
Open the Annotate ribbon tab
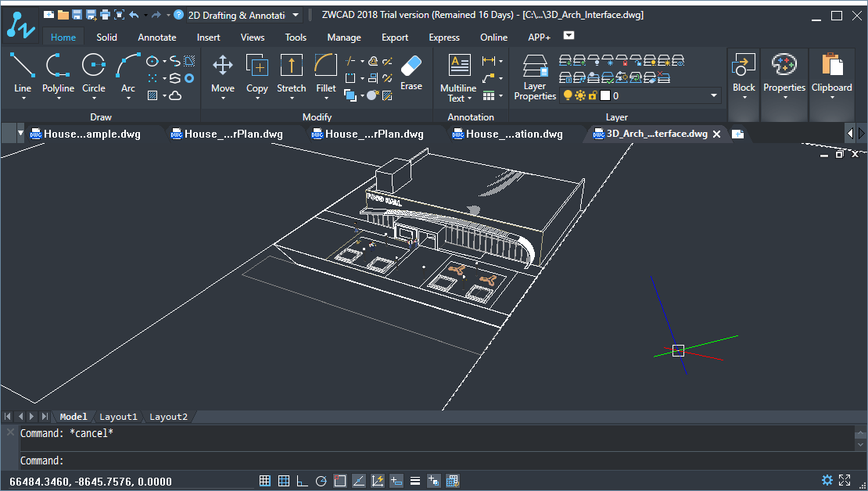(157, 38)
